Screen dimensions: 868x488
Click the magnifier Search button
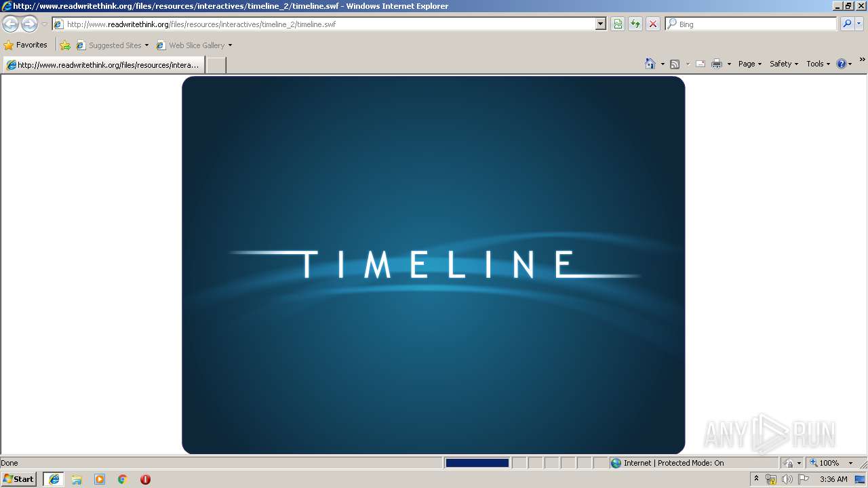[847, 24]
